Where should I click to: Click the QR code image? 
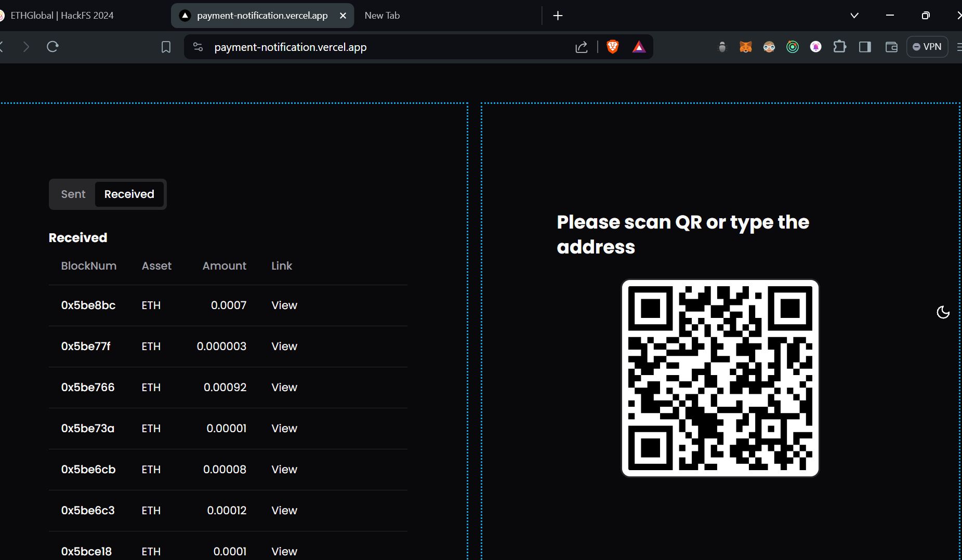pyautogui.click(x=720, y=378)
